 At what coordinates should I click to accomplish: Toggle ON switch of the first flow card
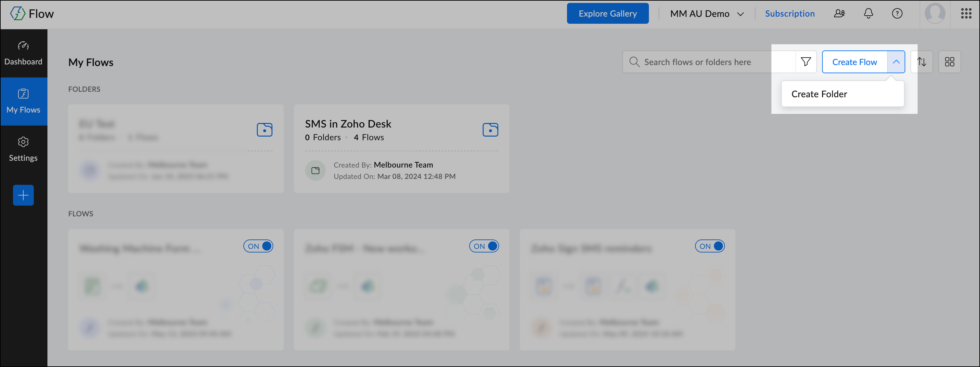[258, 246]
